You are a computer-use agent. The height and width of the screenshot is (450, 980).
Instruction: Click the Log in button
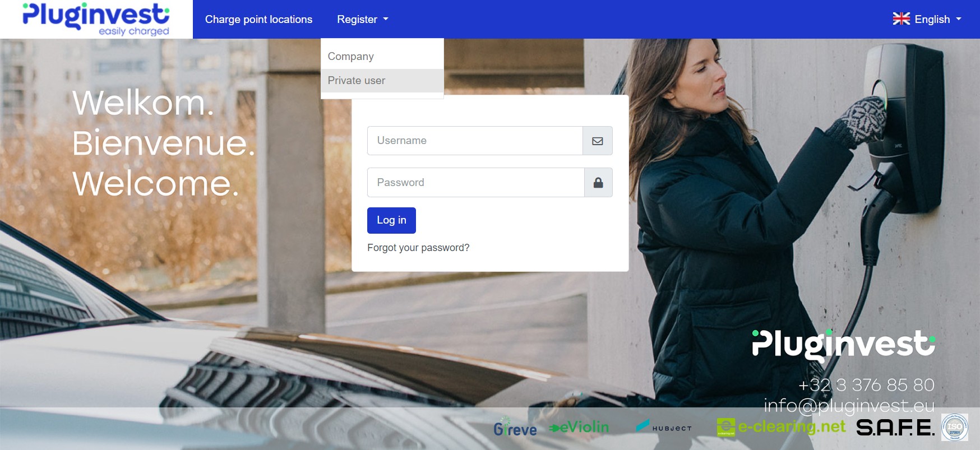click(x=391, y=220)
